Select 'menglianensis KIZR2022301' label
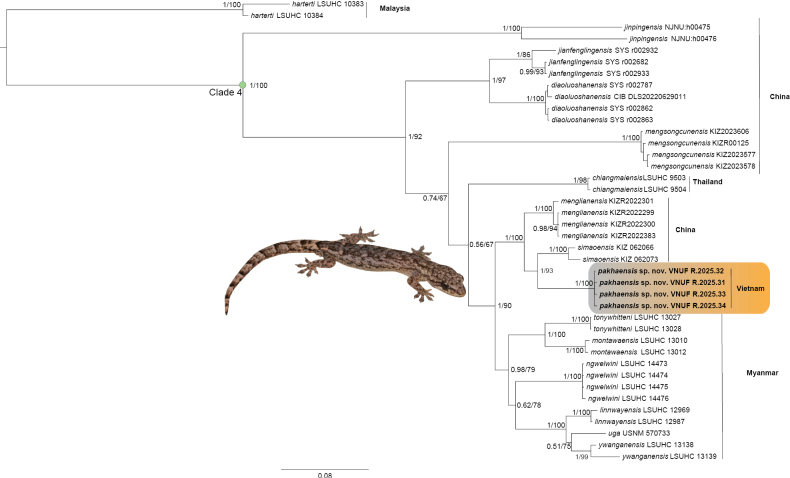 [607, 201]
